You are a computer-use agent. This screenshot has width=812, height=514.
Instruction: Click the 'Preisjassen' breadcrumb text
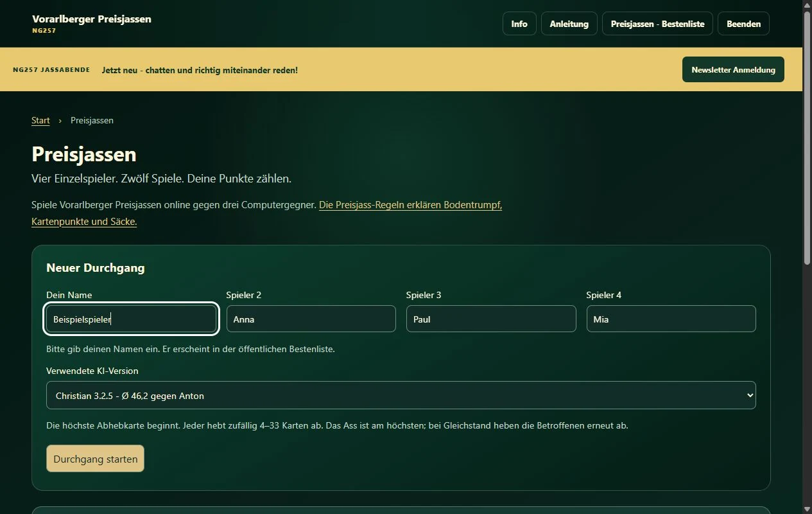point(92,120)
